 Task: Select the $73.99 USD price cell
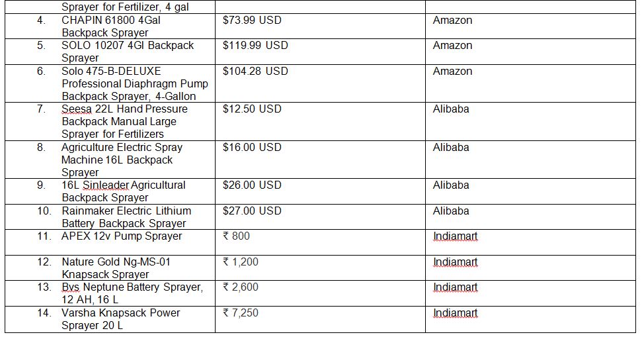[252, 21]
